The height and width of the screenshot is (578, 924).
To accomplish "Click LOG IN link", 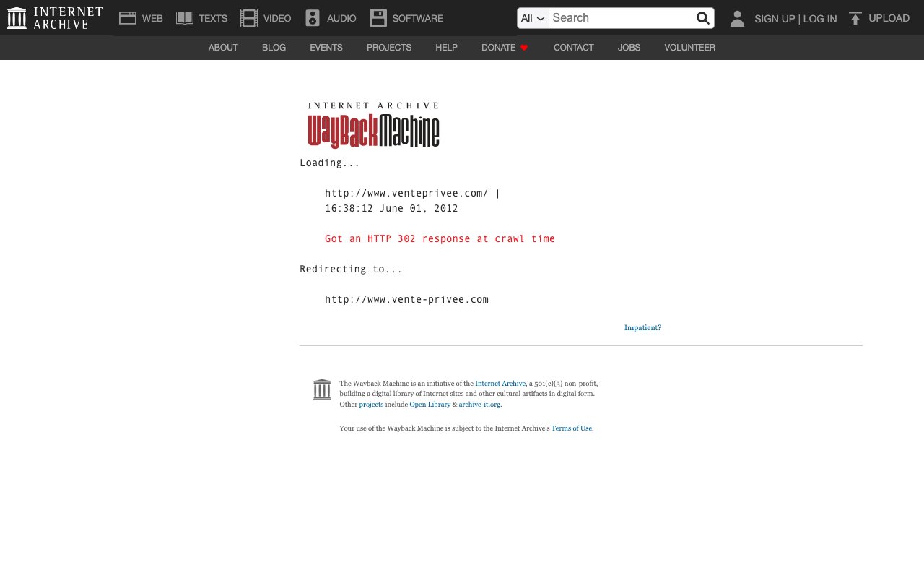I will click(820, 19).
